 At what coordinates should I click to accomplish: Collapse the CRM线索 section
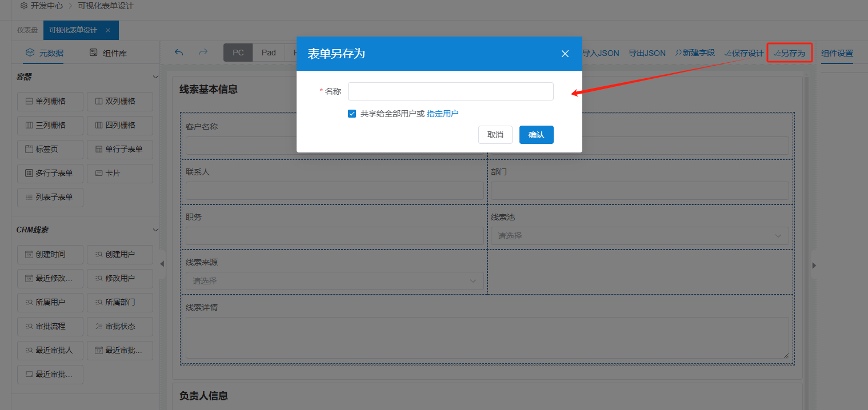click(x=155, y=230)
